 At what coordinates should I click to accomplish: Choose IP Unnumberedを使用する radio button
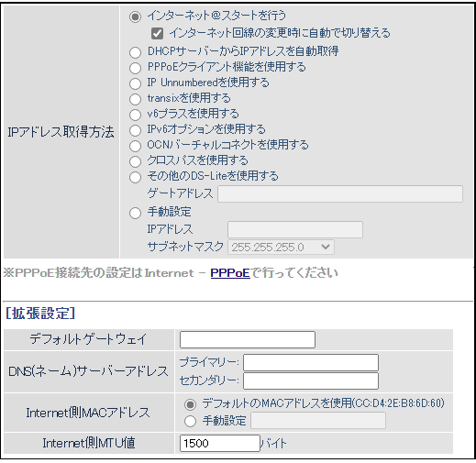point(135,83)
